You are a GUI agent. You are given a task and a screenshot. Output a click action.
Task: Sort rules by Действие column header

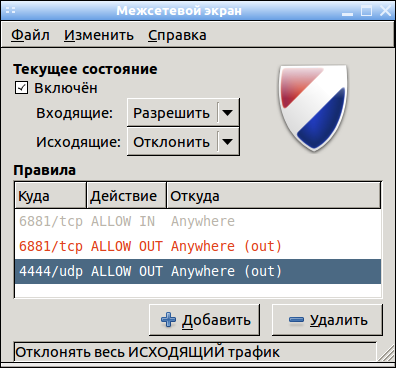pyautogui.click(x=127, y=195)
